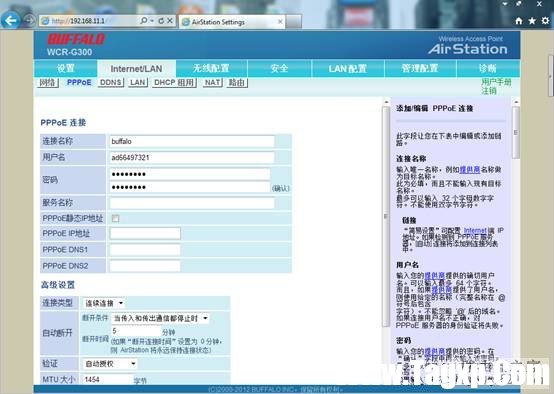The image size is (554, 394).
Task: Click the main form scrollbar up arrow
Action: 386,102
